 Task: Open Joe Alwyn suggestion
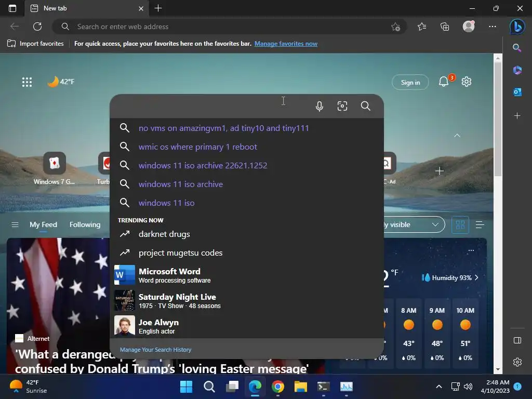[247, 326]
